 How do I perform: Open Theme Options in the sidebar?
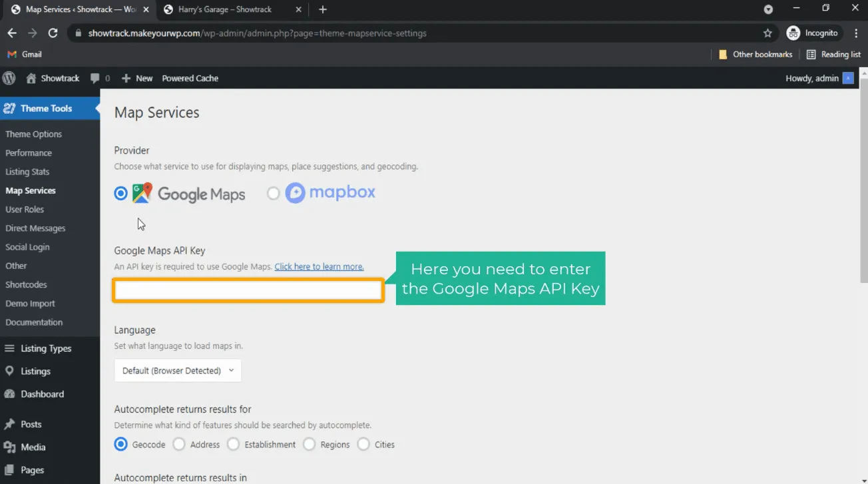point(33,134)
